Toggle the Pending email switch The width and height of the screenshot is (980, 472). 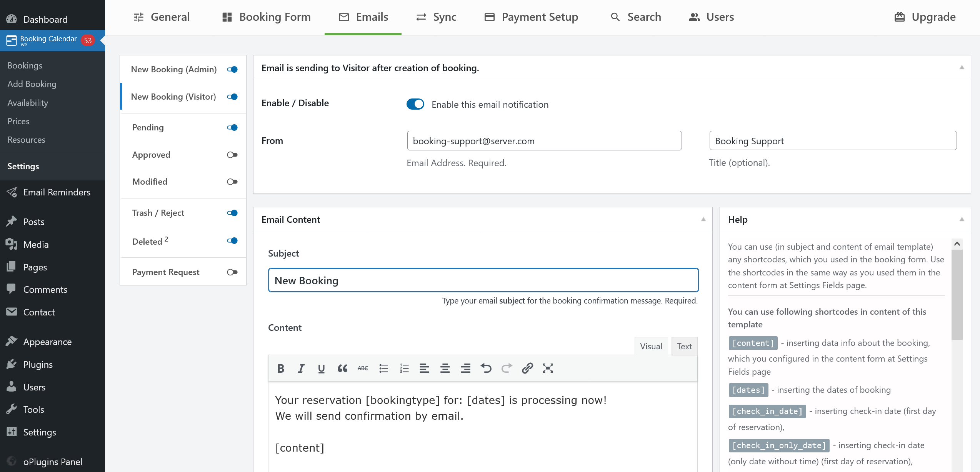(x=232, y=127)
